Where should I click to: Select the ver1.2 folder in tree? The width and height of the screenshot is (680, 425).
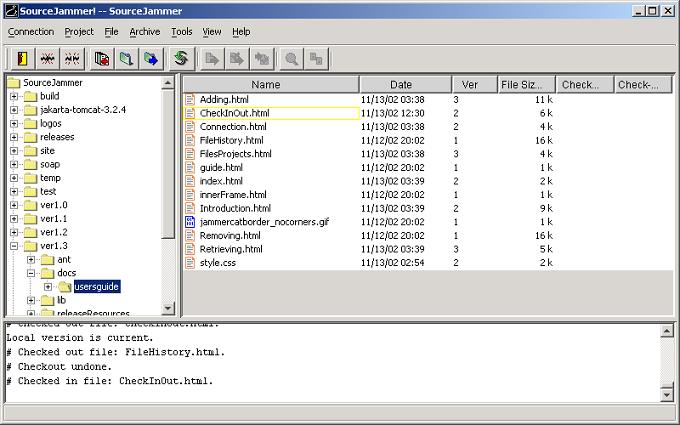point(54,232)
